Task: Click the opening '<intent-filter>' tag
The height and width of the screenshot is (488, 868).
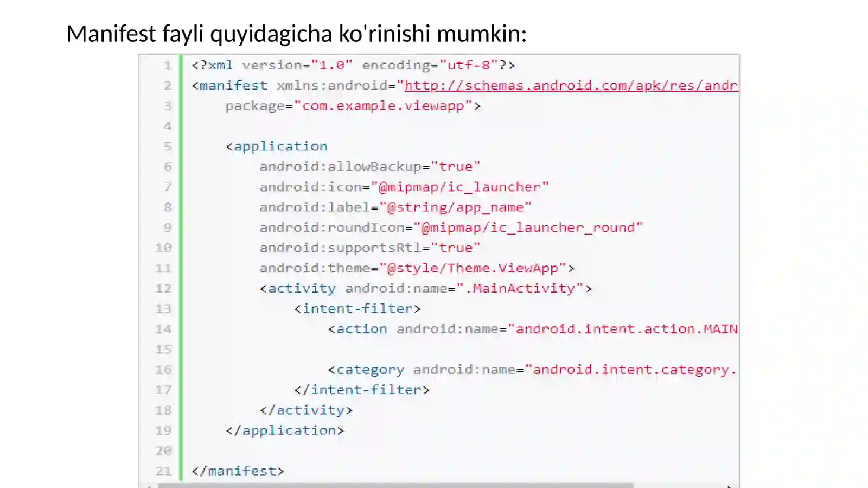Action: [358, 309]
